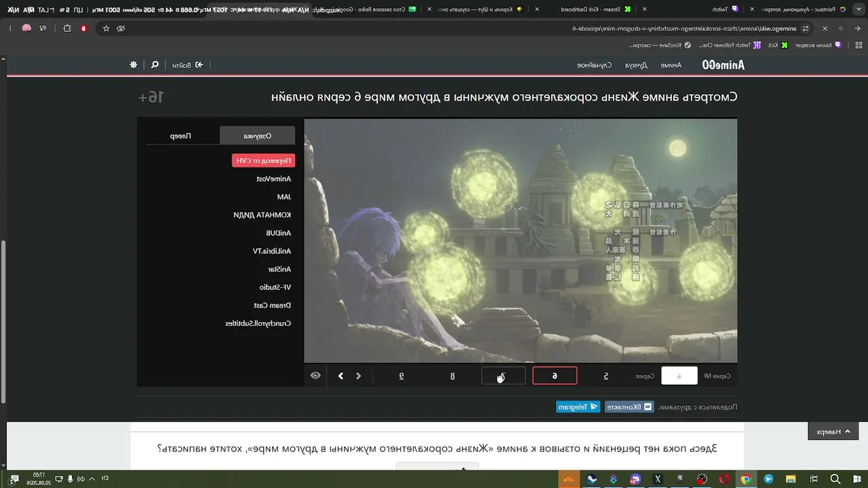Choose the Dream Cast dub option

click(273, 305)
